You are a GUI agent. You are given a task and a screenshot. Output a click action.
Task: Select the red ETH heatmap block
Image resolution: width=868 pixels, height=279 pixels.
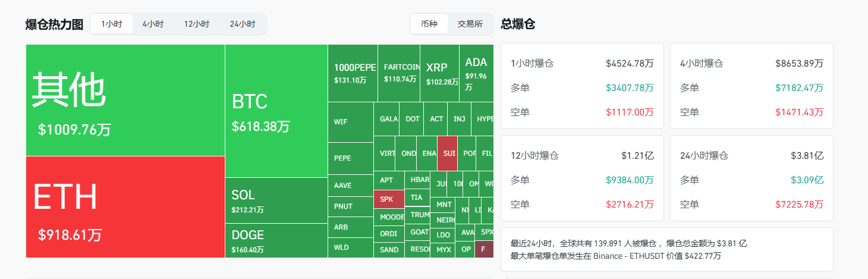(x=125, y=207)
